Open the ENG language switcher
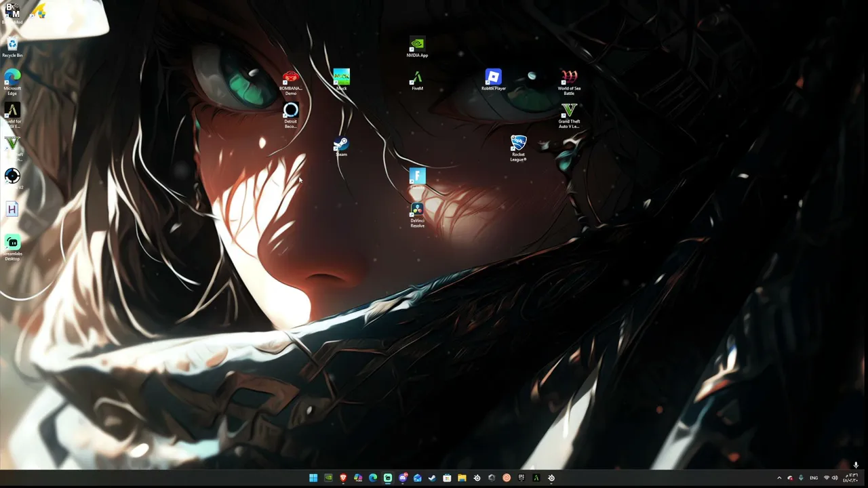 click(x=814, y=478)
